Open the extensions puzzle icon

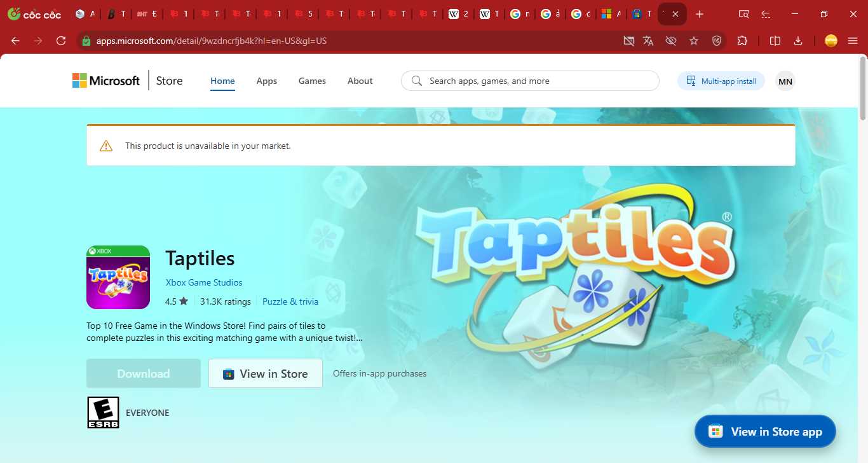[742, 40]
